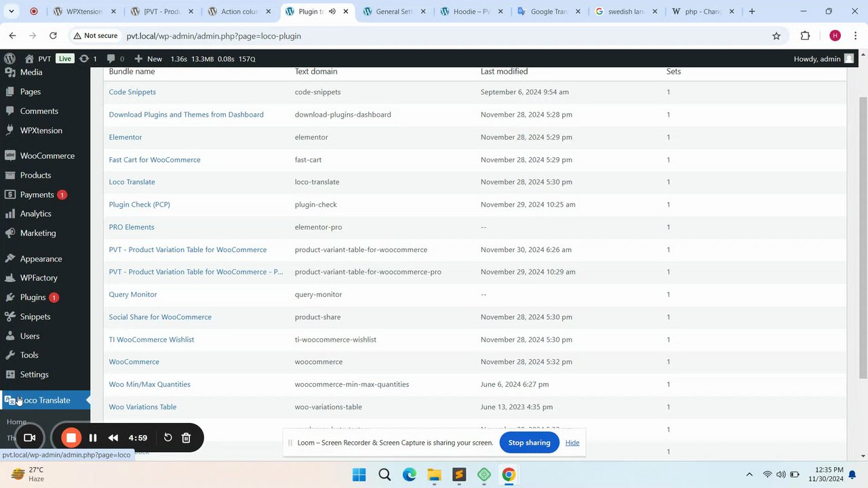Viewport: 868px width, 488px height.
Task: Click the Users person icon
Action: point(10,336)
